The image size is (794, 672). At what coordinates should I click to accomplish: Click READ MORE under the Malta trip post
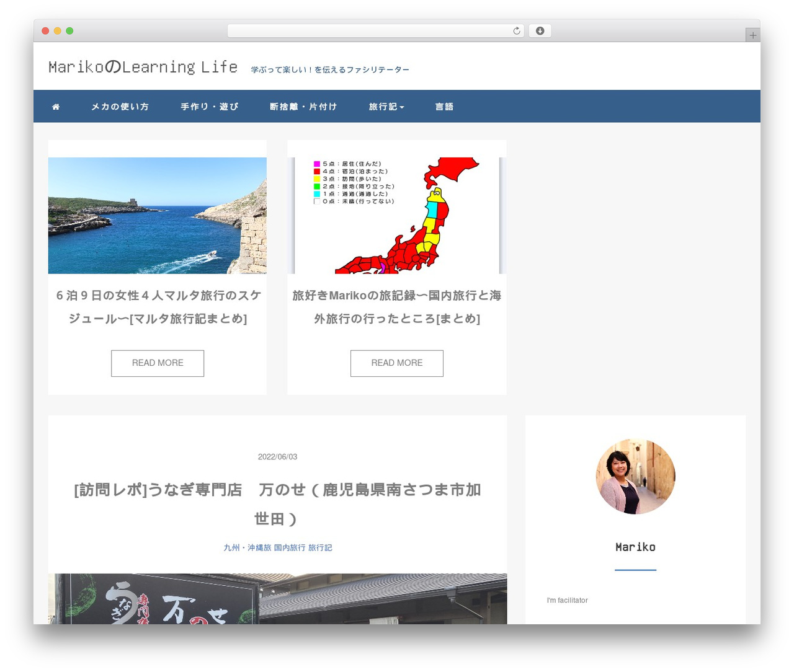158,363
